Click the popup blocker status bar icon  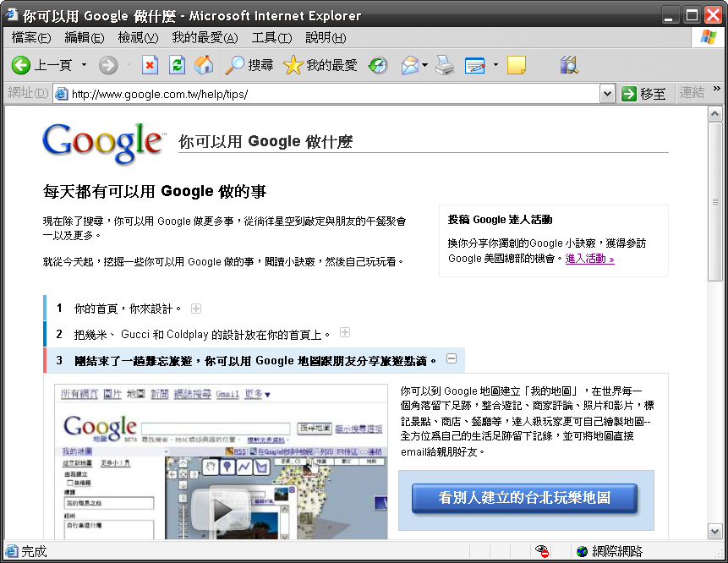(x=542, y=551)
